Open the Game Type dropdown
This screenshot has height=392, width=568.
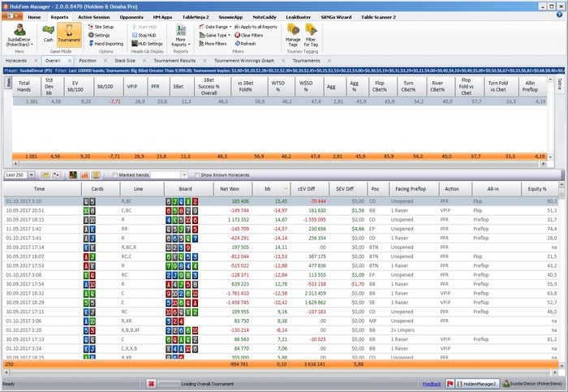pyautogui.click(x=214, y=35)
